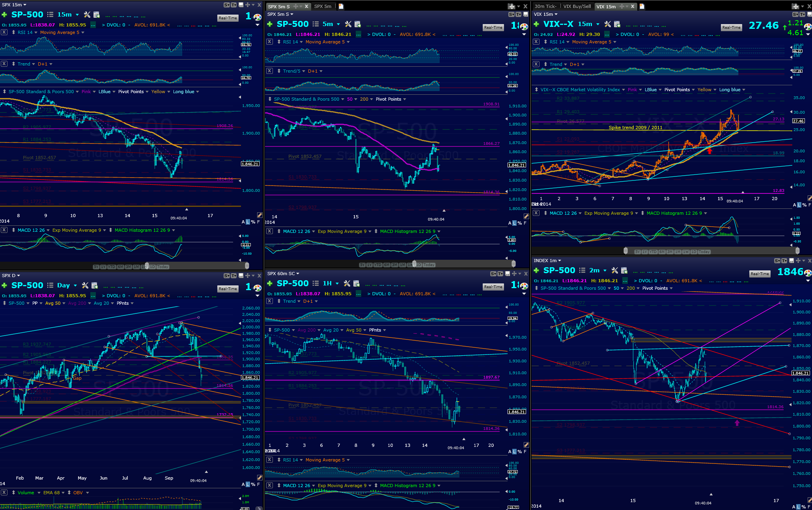Select the VIX 15m tab
The width and height of the screenshot is (812, 510).
606,6
